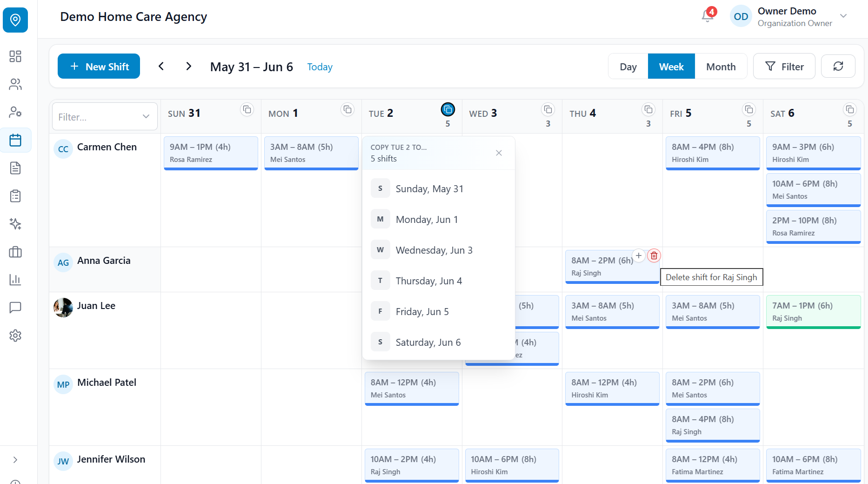Click the copy day icon for WED 3
Screen dimensions: 868x484
[x=548, y=109]
